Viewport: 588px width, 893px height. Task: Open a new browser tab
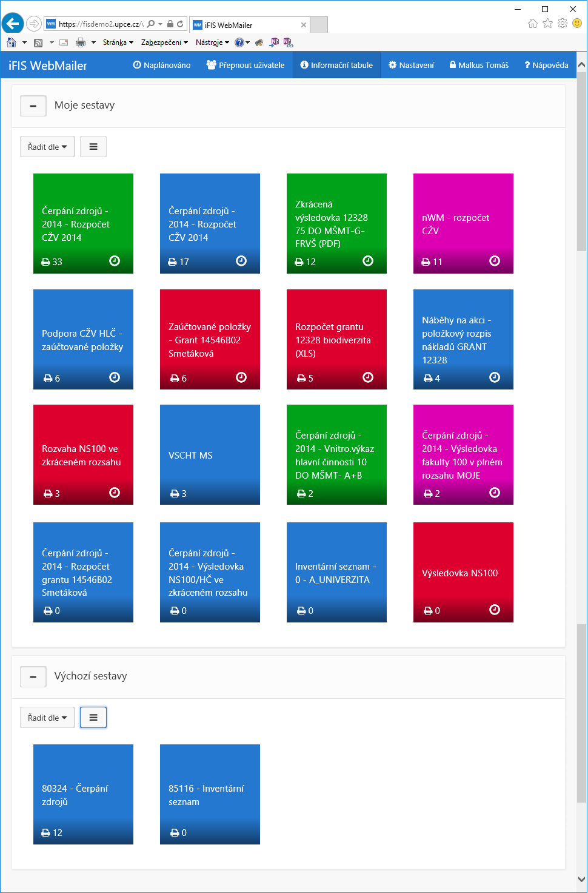pyautogui.click(x=319, y=25)
